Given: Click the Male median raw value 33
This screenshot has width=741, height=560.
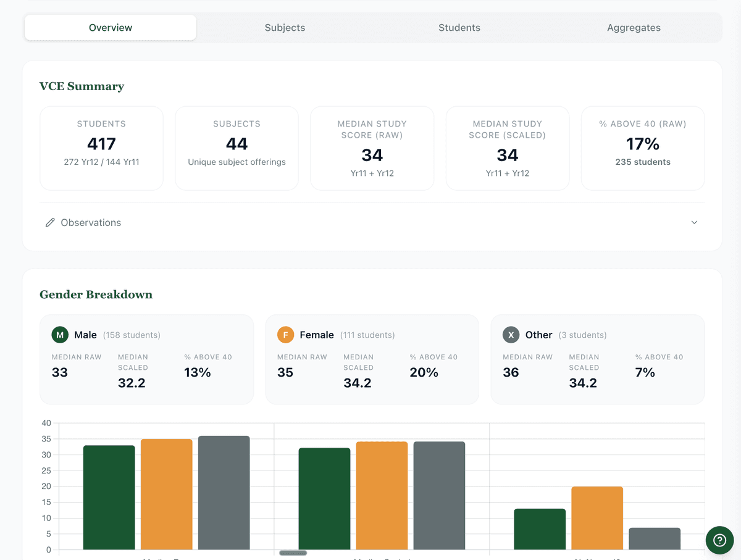Looking at the screenshot, I should 60,372.
